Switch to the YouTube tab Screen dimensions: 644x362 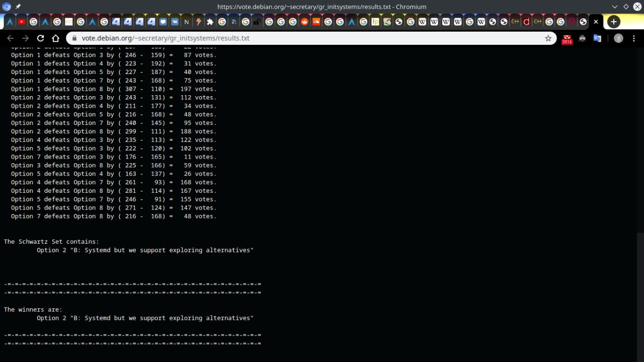[x=22, y=22]
